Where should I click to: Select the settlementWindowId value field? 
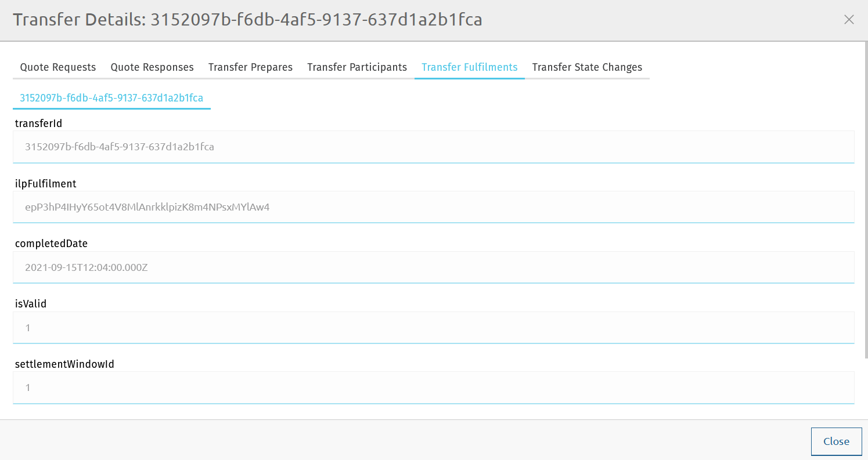click(x=433, y=387)
